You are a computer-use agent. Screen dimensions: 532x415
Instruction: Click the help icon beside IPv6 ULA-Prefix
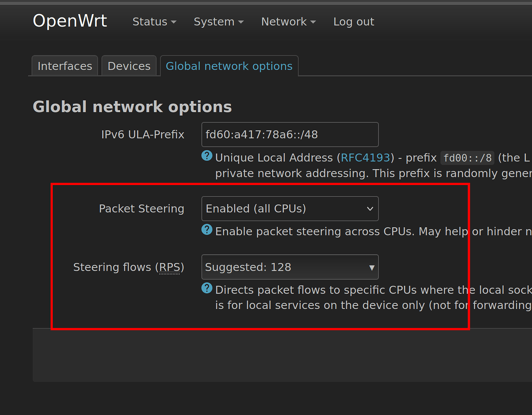coord(207,155)
